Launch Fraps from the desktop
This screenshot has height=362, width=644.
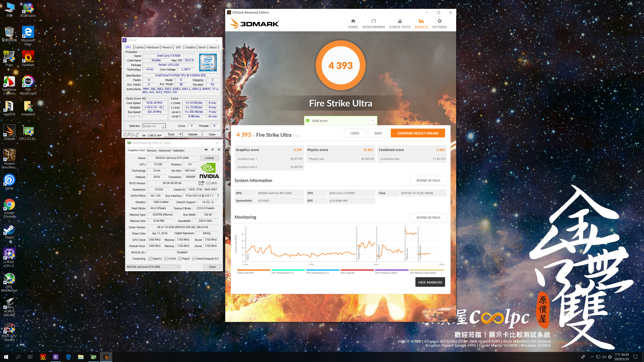pyautogui.click(x=9, y=58)
